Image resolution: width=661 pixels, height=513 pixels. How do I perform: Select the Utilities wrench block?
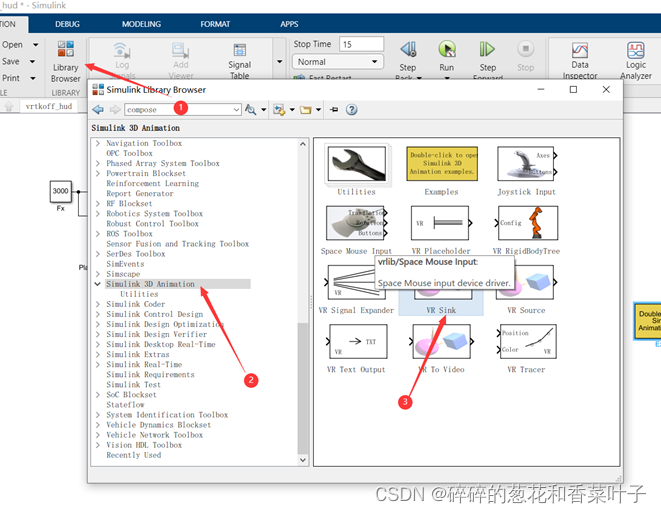357,164
